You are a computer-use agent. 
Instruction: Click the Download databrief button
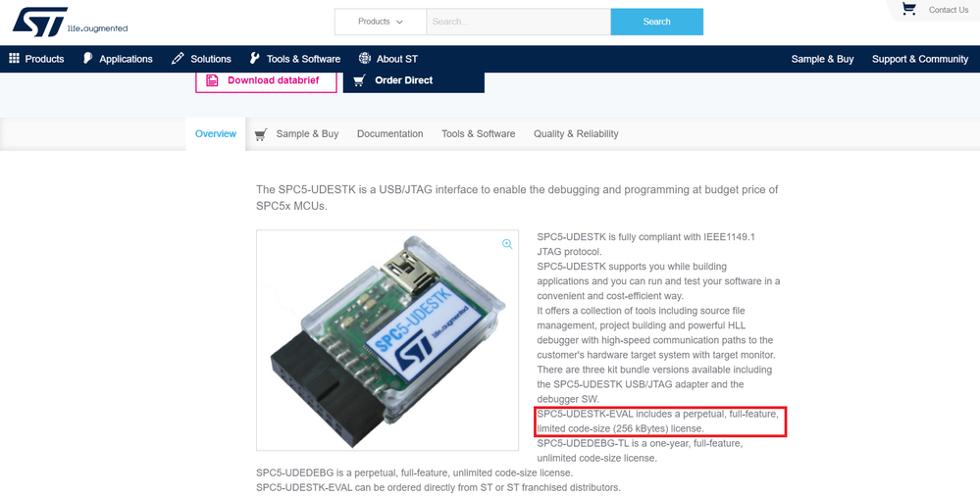coord(266,81)
